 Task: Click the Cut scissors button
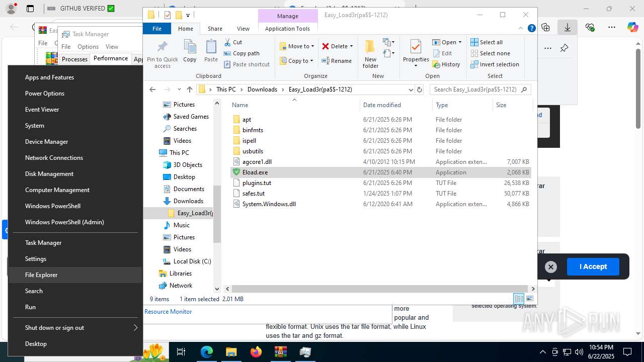233,42
